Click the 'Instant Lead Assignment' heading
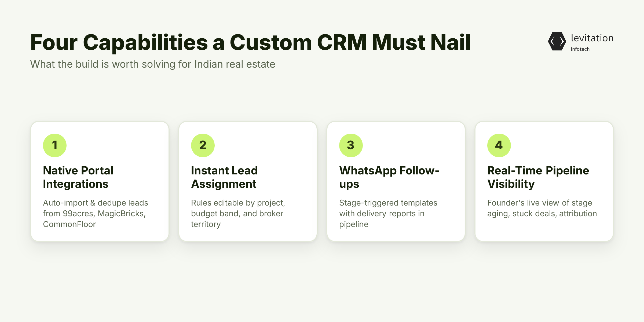This screenshot has height=322, width=644. (x=224, y=177)
